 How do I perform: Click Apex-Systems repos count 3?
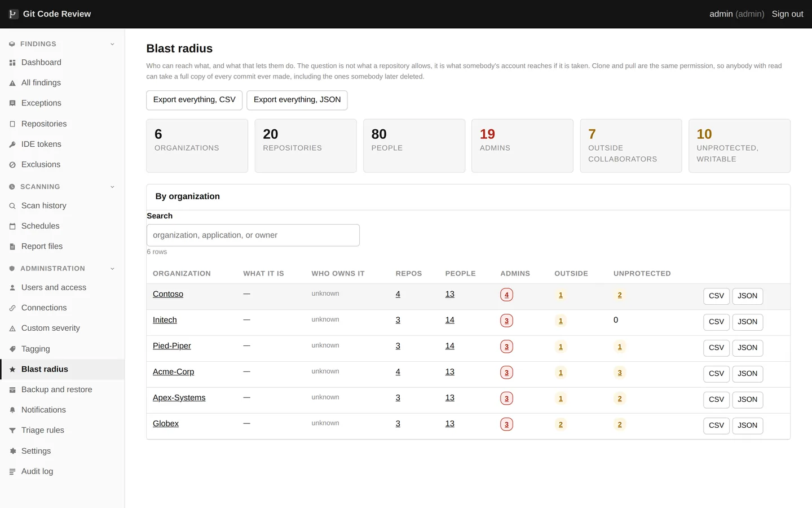point(398,398)
